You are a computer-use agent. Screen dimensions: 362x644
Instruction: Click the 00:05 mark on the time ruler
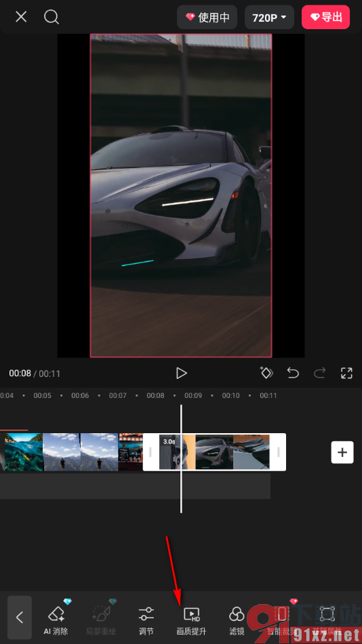(x=42, y=395)
